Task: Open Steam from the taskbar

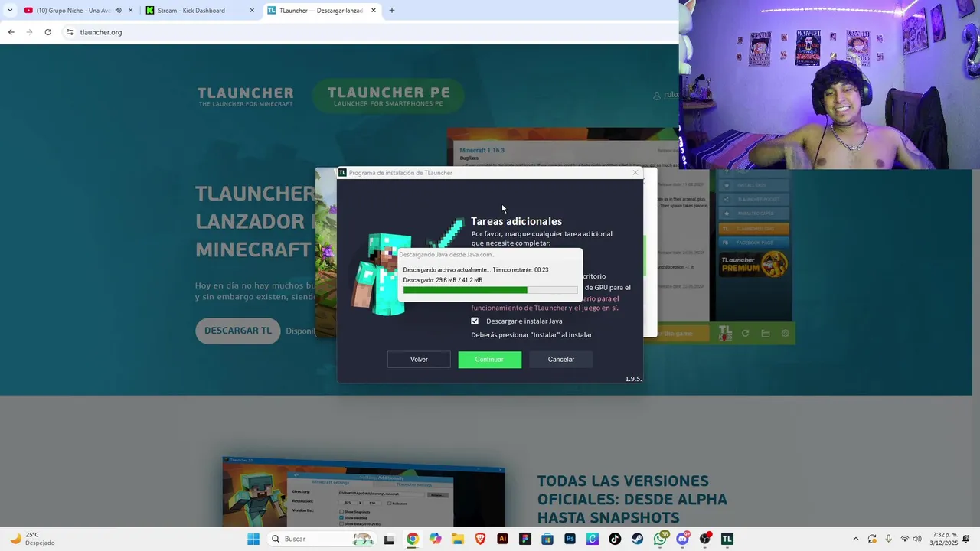Action: click(637, 539)
